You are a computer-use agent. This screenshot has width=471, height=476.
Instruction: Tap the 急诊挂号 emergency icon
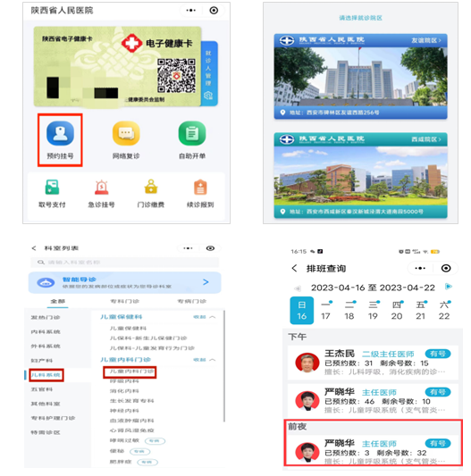point(102,187)
